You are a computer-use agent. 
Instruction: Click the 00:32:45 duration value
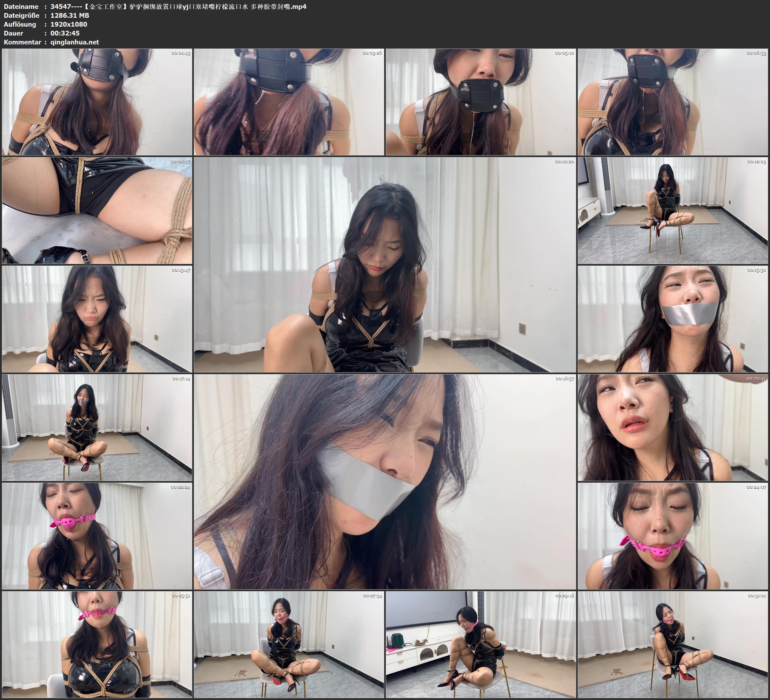click(65, 33)
